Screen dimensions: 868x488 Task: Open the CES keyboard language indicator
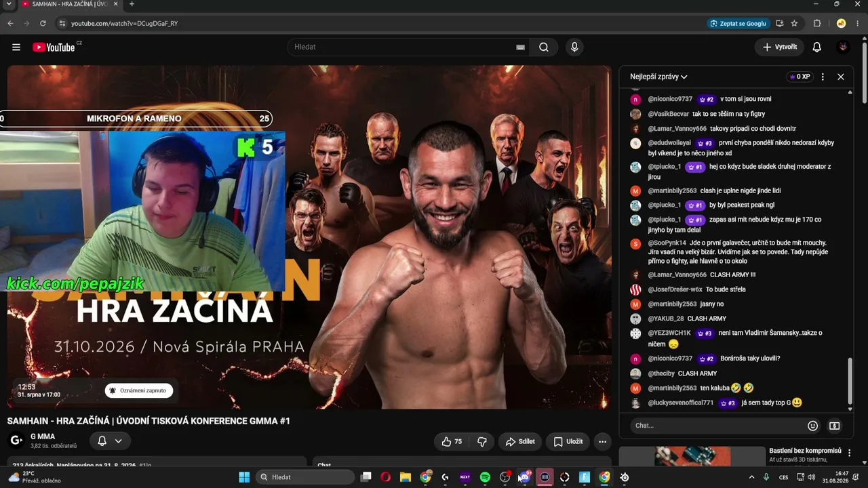point(784,477)
